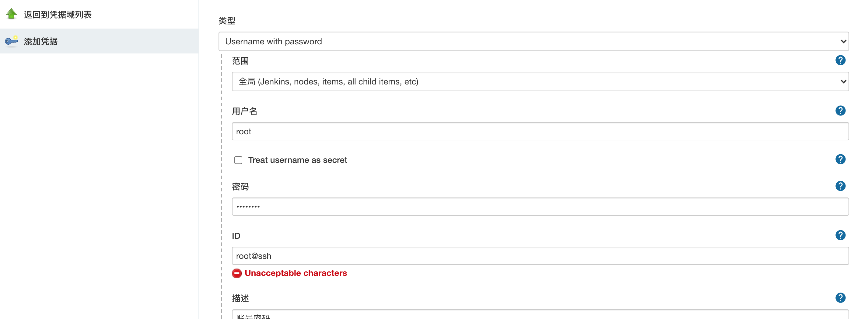Click the 用户名 field containing root
Image resolution: width=868 pixels, height=319 pixels.
tap(540, 132)
